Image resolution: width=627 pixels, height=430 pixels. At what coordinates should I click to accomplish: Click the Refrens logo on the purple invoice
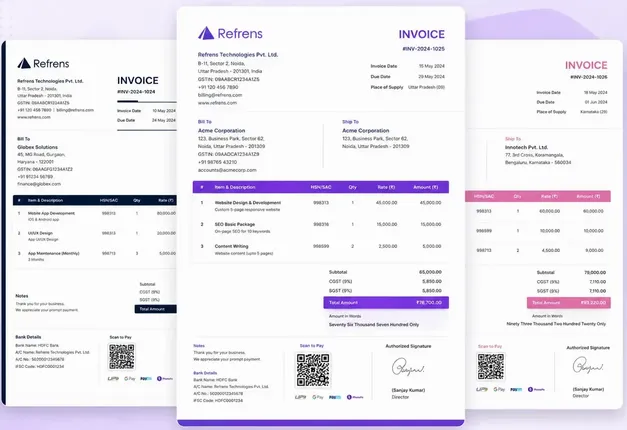230,33
